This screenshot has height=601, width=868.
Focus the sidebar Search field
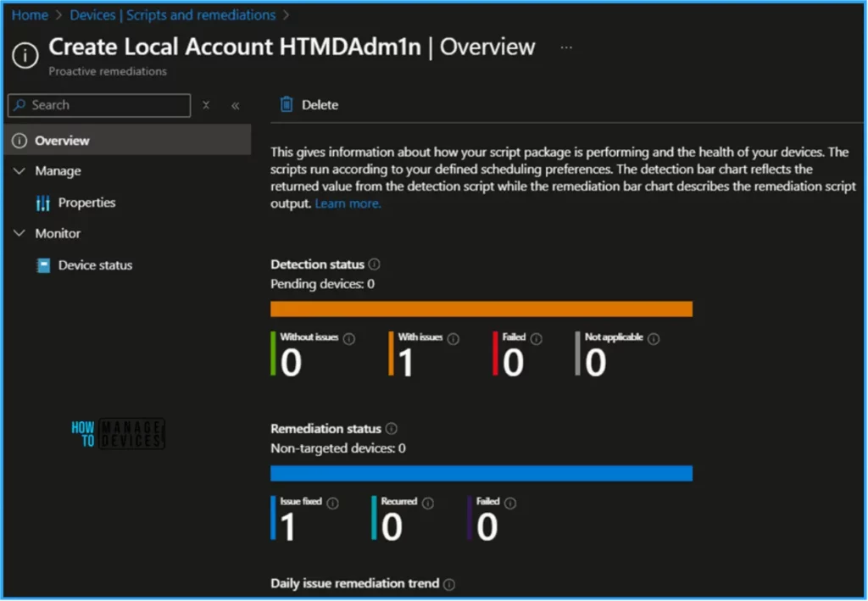99,105
